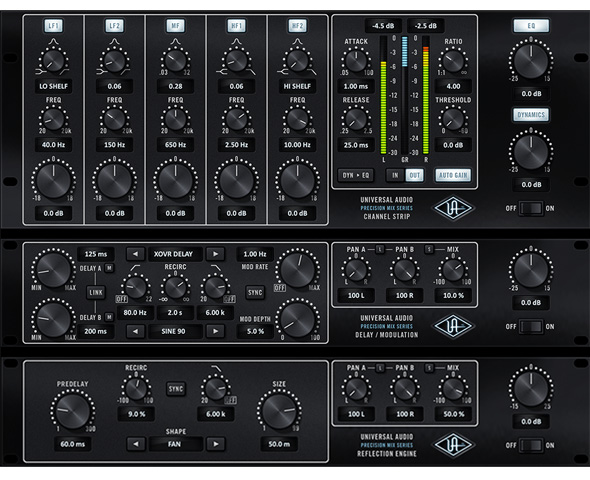Click the Delay B time knob

tap(53, 319)
